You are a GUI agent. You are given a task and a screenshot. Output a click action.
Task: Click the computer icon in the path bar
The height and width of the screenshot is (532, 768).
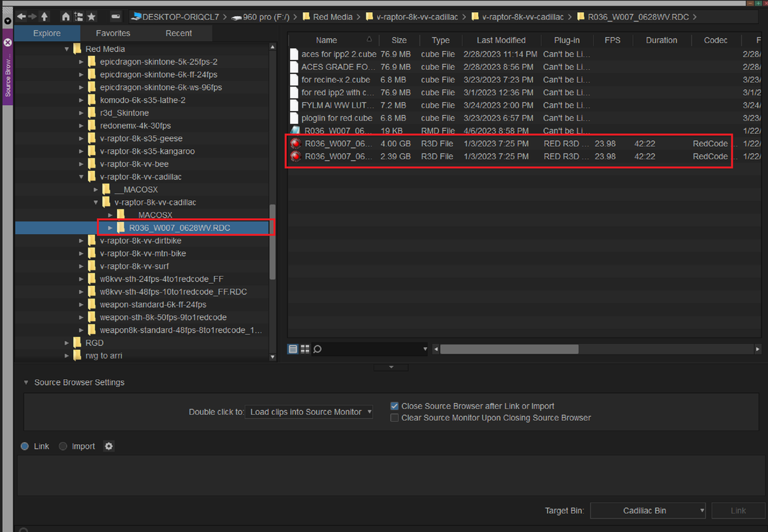pyautogui.click(x=136, y=17)
